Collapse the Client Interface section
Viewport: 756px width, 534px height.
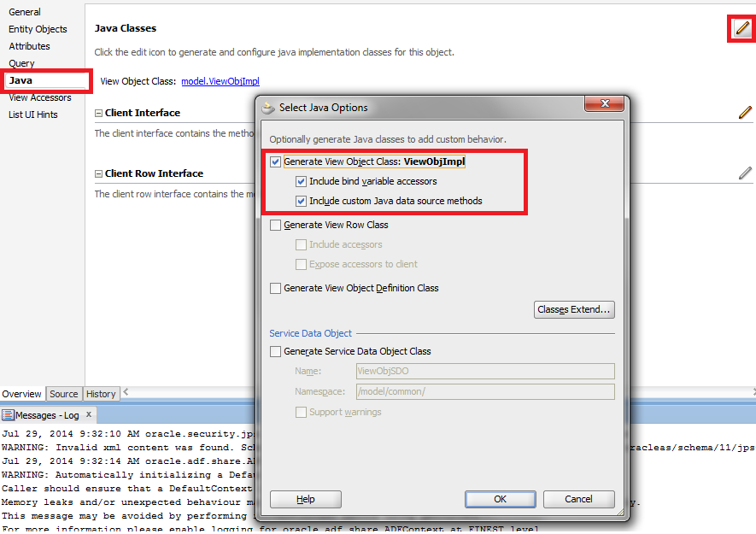(x=98, y=114)
